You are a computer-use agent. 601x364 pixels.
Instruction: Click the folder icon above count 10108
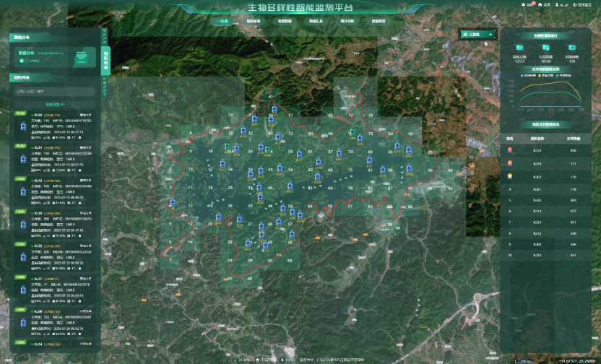click(546, 48)
